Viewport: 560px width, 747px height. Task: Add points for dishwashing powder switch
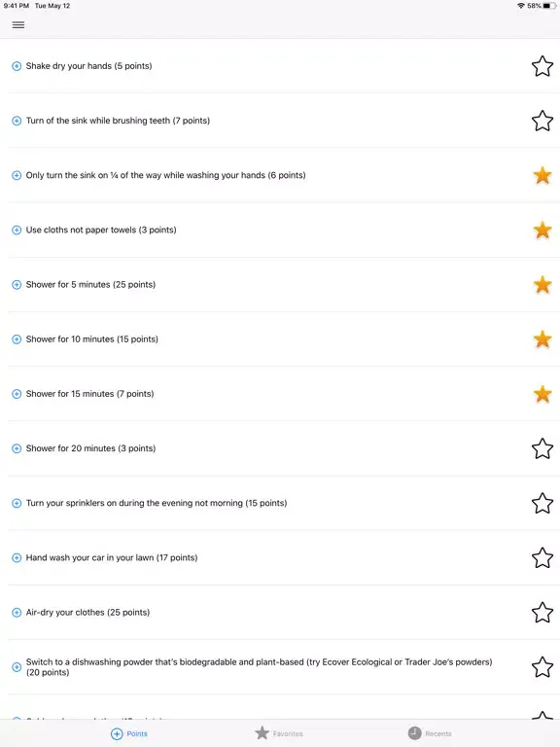coord(17,667)
